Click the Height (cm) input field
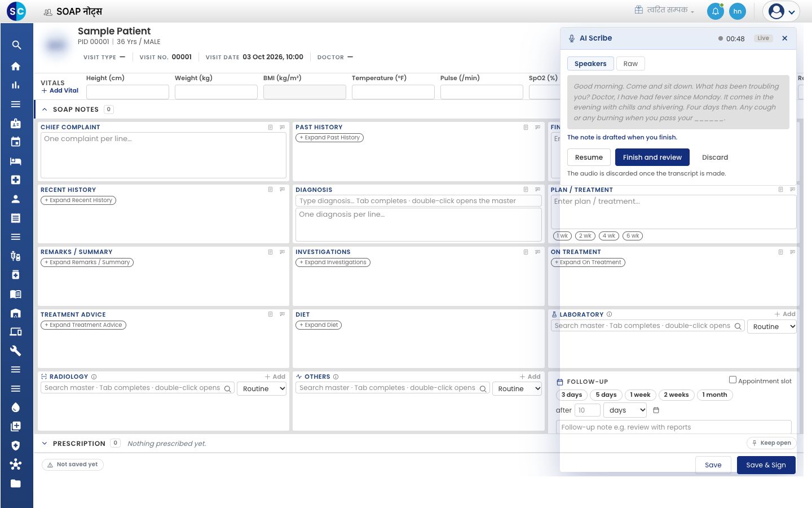Viewport: 812px width, 508px height. (x=127, y=92)
